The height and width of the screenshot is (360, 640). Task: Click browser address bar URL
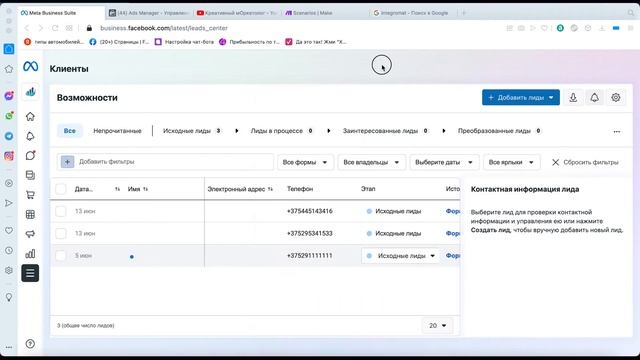click(x=164, y=28)
